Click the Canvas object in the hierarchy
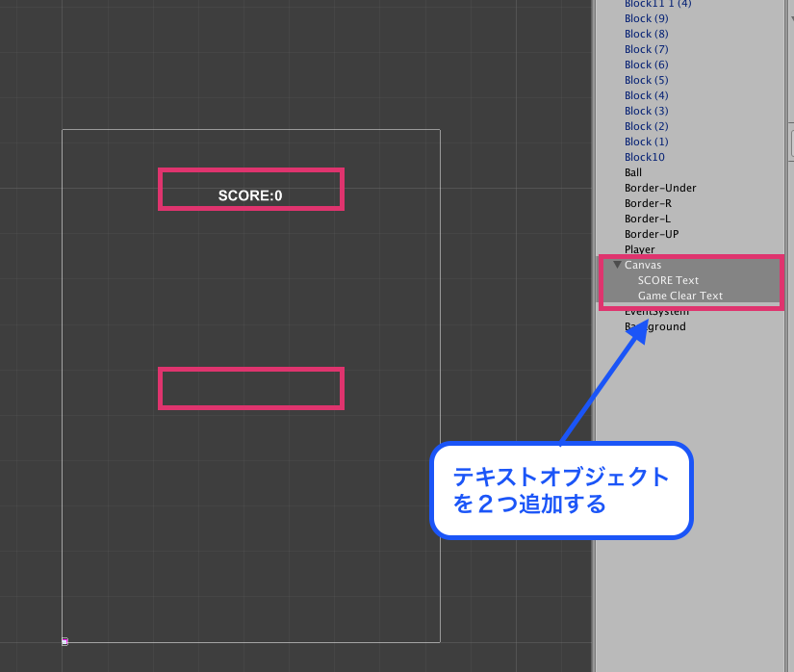 [x=643, y=265]
